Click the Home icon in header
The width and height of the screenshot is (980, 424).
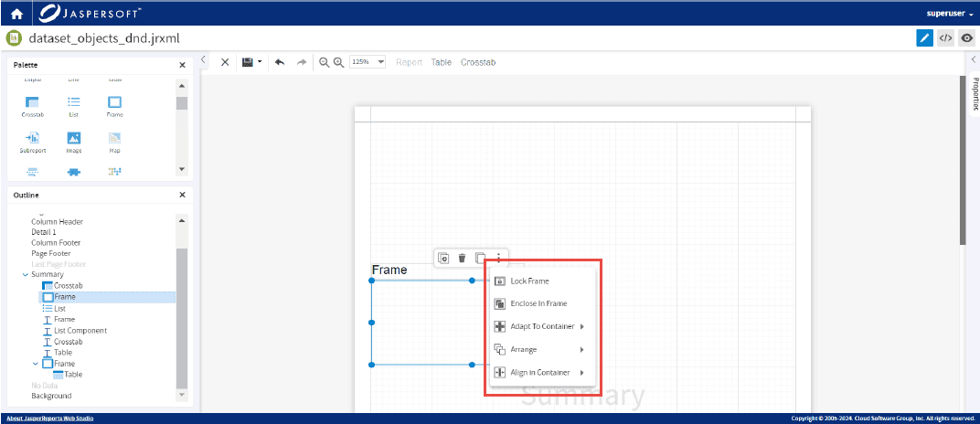click(16, 14)
